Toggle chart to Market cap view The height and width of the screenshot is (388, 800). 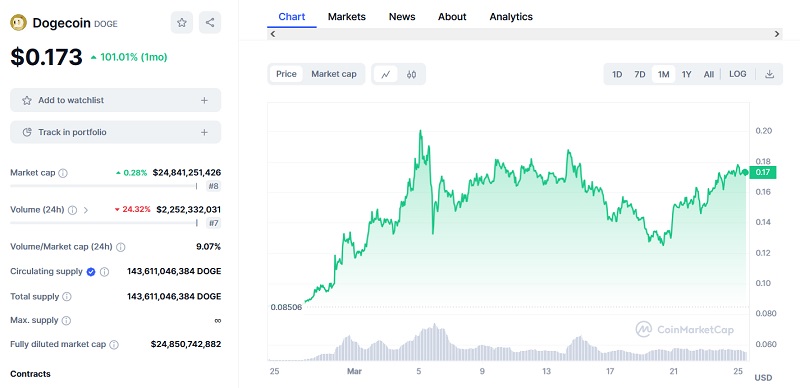[334, 74]
